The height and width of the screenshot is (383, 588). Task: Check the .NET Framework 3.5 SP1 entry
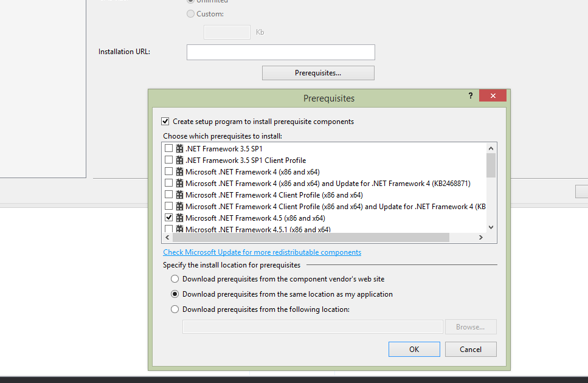[168, 148]
